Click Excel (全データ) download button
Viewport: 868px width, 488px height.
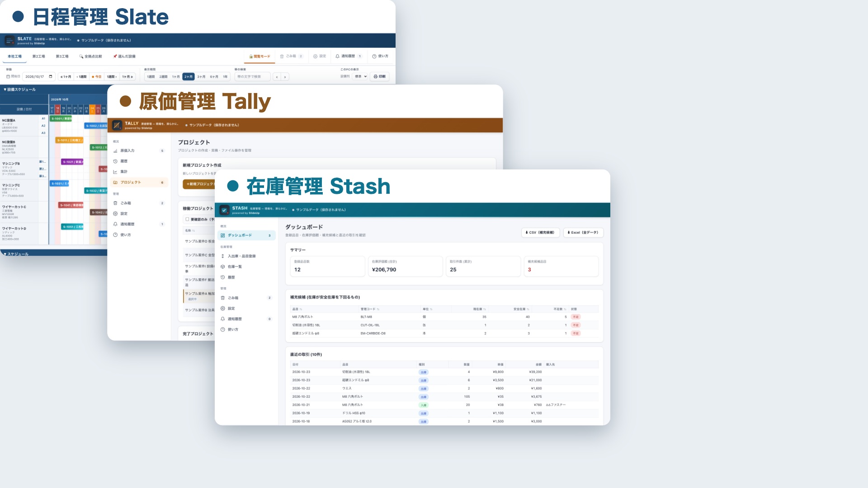click(583, 233)
